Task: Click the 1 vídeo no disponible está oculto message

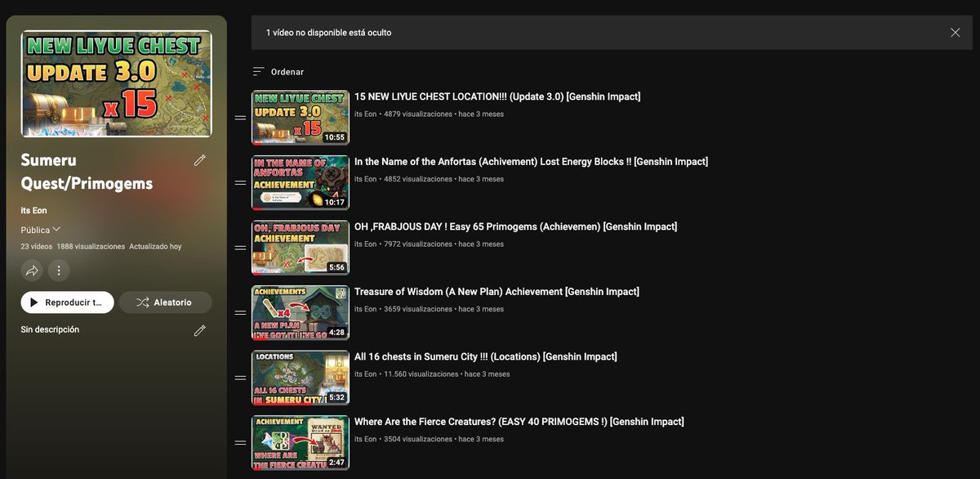Action: pyautogui.click(x=328, y=33)
